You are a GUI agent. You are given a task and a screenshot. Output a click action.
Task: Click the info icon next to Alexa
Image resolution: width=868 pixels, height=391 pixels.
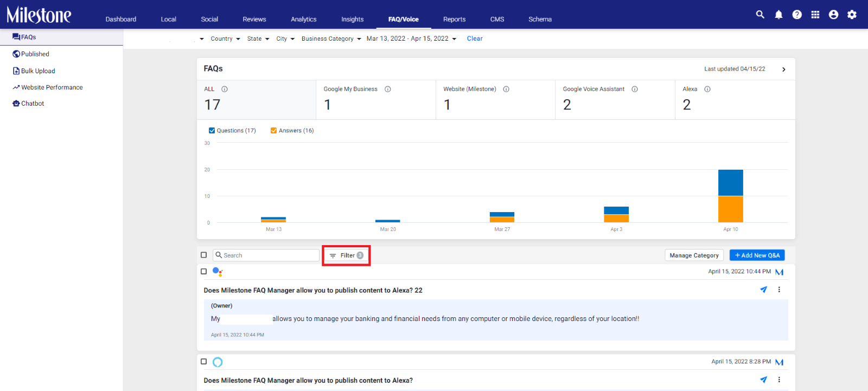click(707, 89)
